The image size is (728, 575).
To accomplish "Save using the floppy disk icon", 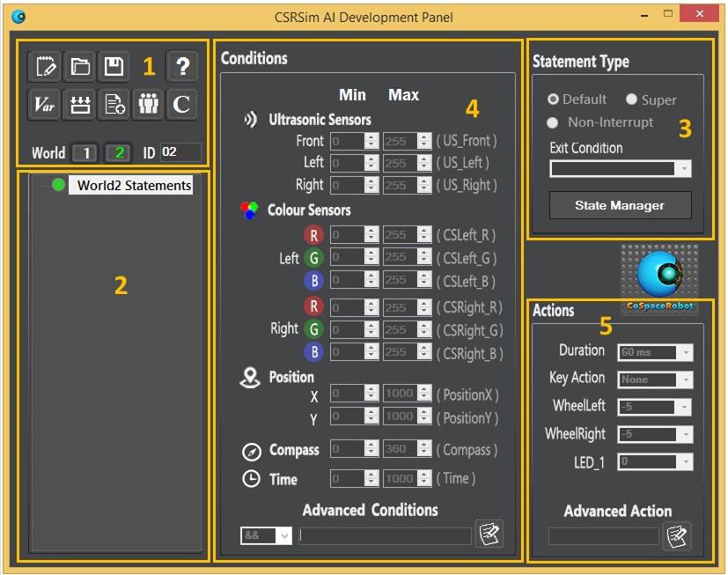I will point(113,66).
